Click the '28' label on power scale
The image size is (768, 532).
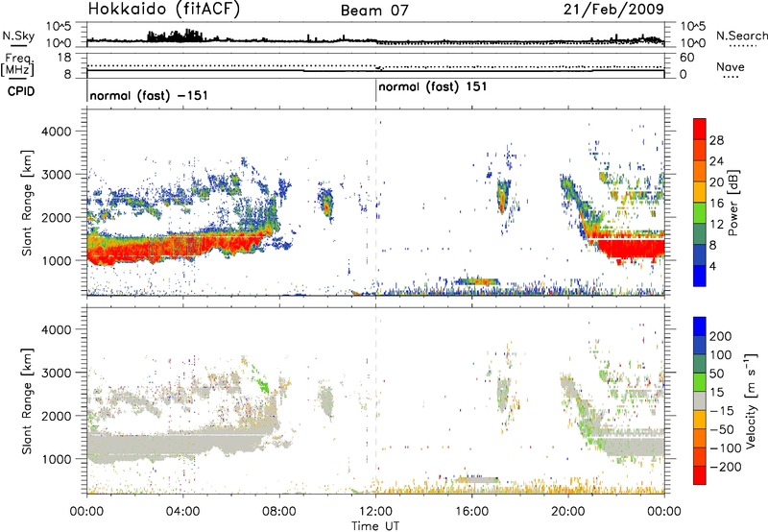(716, 140)
